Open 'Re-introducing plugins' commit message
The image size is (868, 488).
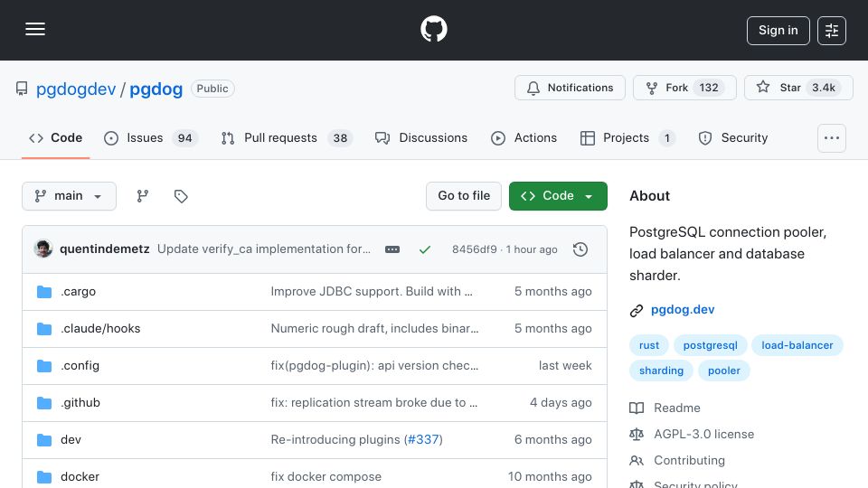coord(335,440)
